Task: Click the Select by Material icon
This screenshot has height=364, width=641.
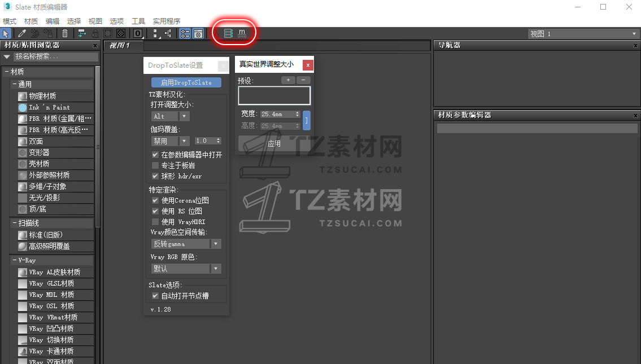Action: 215,33
